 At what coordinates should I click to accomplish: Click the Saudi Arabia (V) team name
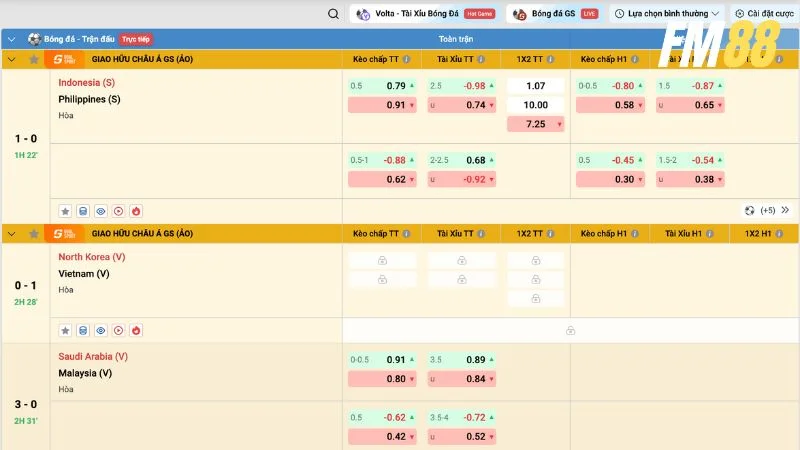pos(93,356)
